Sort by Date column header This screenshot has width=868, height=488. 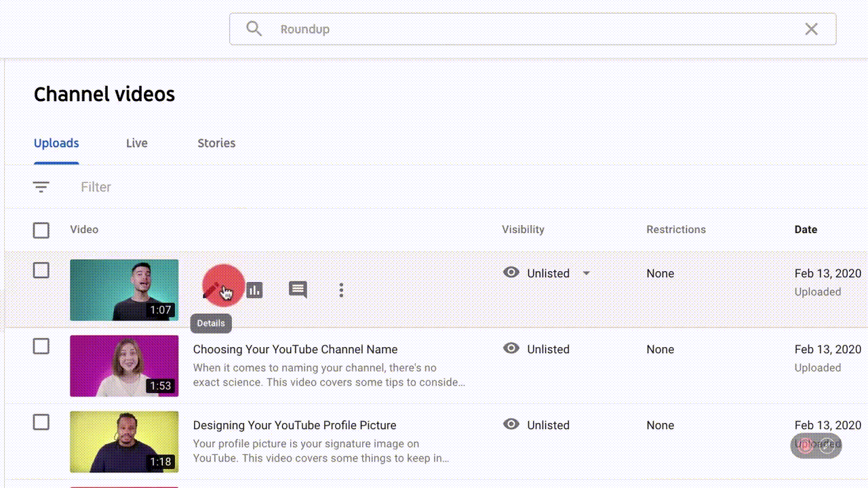coord(806,230)
